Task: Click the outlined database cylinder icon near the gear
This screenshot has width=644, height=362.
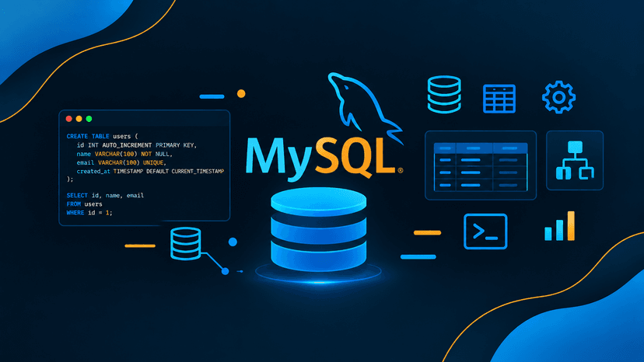Action: click(444, 95)
